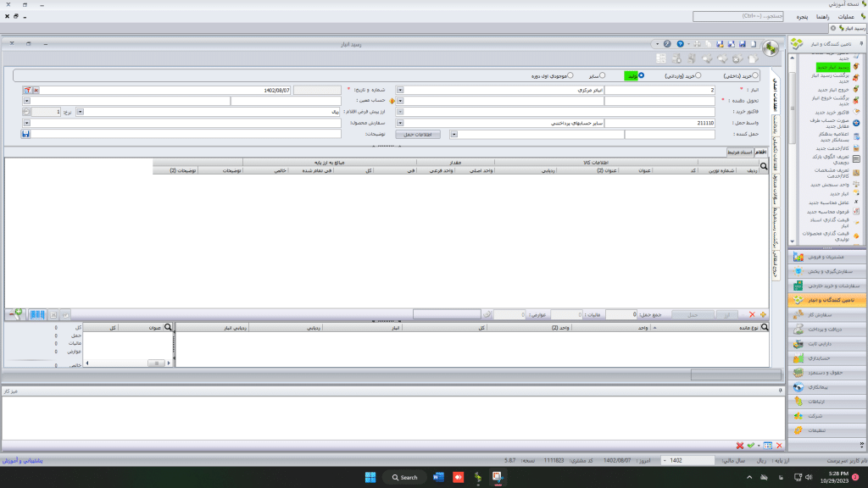Click the warning diamond icon near حساب معین
868x488 pixels.
click(392, 101)
